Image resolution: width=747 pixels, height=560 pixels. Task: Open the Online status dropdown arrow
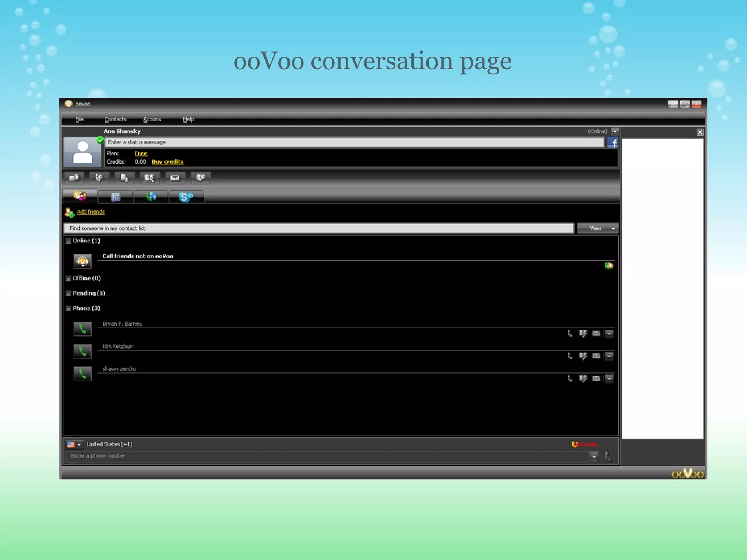point(615,131)
